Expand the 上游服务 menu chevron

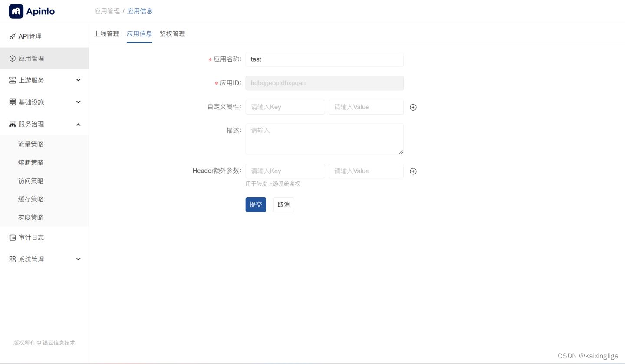pos(79,80)
